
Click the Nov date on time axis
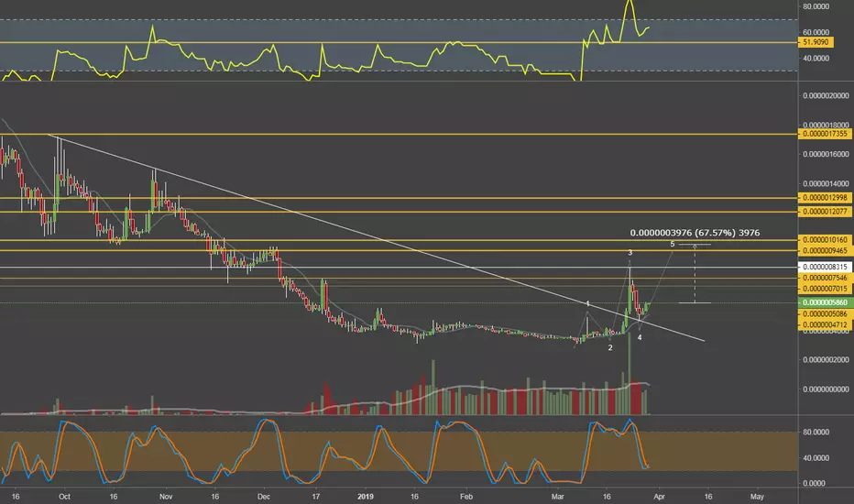[x=166, y=497]
